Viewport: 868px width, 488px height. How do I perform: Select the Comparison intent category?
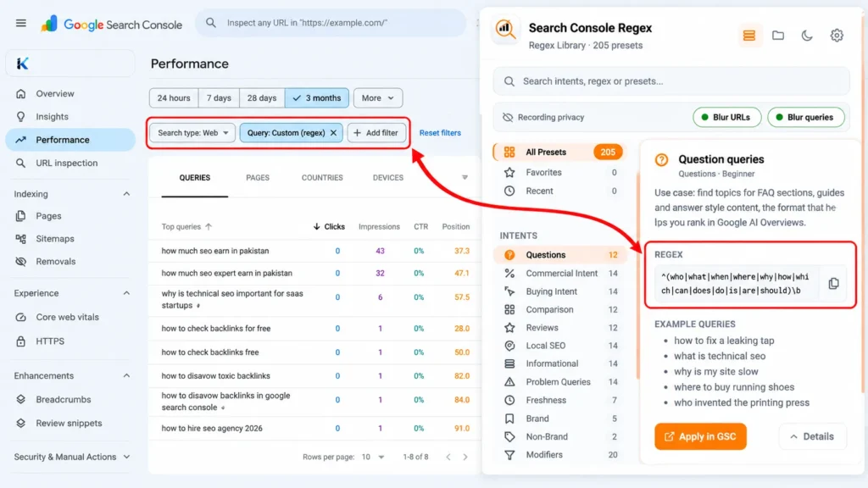(559, 310)
